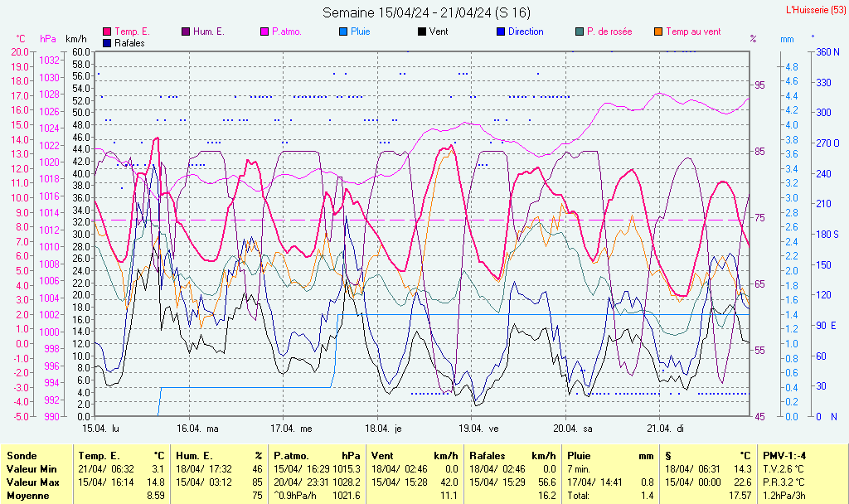Click the '16.04. ma' date axis label

pyautogui.click(x=197, y=429)
